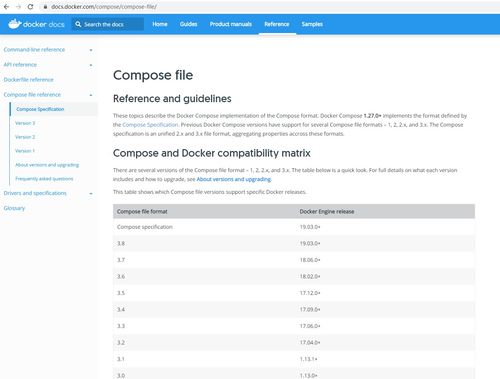Click the 3.6 table cell
This screenshot has height=379, width=500.
tap(121, 276)
